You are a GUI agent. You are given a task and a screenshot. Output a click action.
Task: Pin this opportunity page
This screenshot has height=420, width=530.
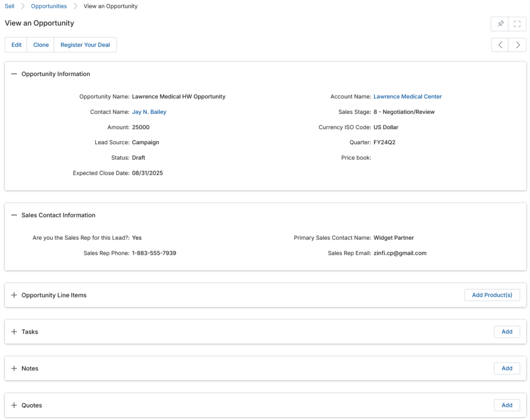500,24
